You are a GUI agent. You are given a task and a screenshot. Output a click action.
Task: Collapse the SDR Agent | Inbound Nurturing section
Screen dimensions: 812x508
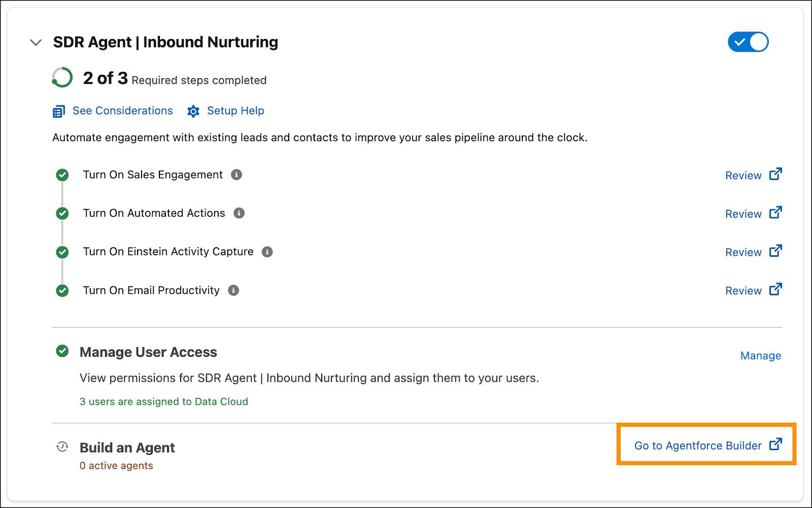click(x=36, y=43)
